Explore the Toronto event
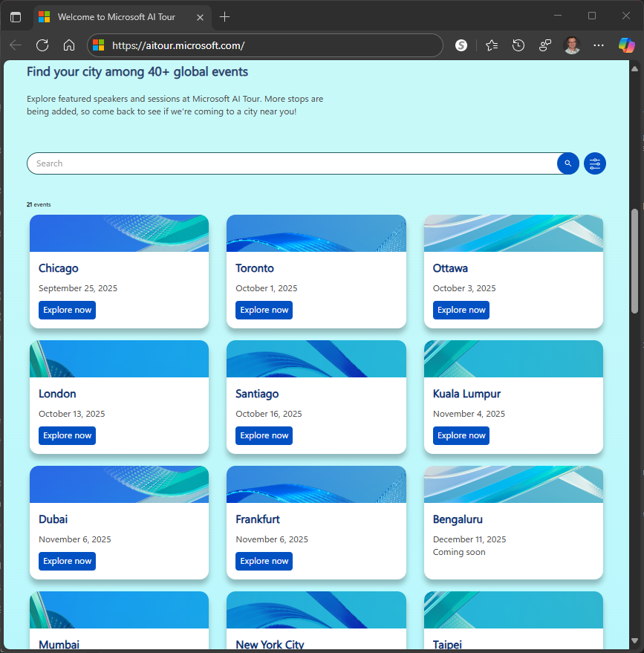Viewport: 644px width, 653px height. point(264,310)
